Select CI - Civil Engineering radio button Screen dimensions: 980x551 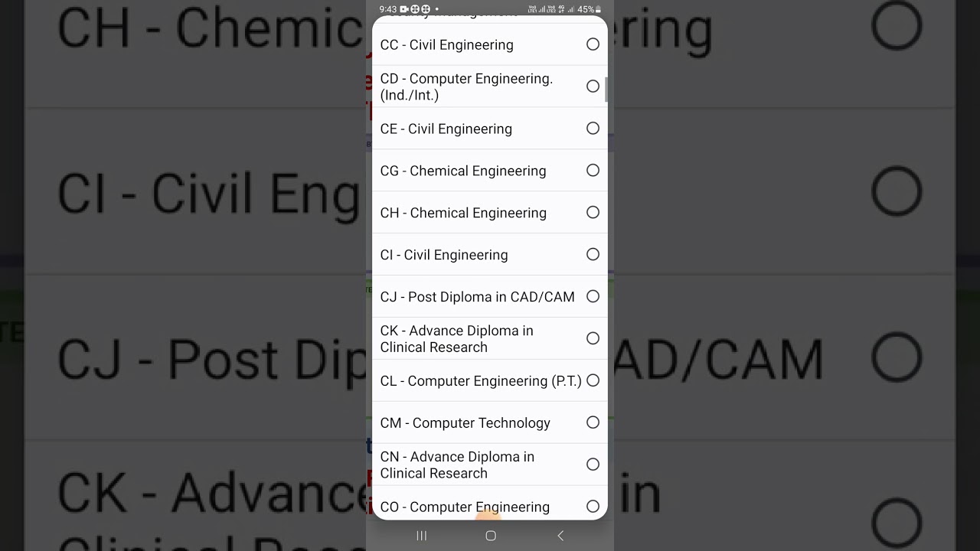(x=593, y=254)
